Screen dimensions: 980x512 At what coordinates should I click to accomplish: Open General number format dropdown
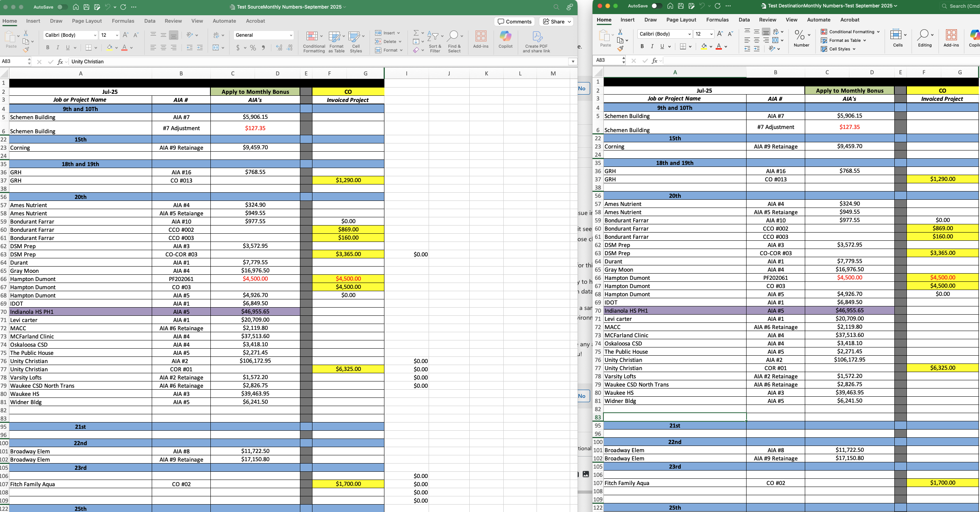(291, 35)
